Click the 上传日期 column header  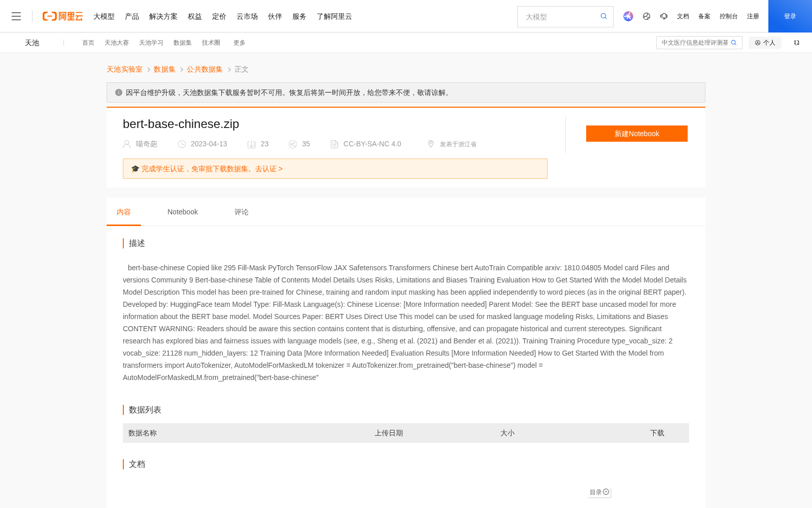click(389, 433)
